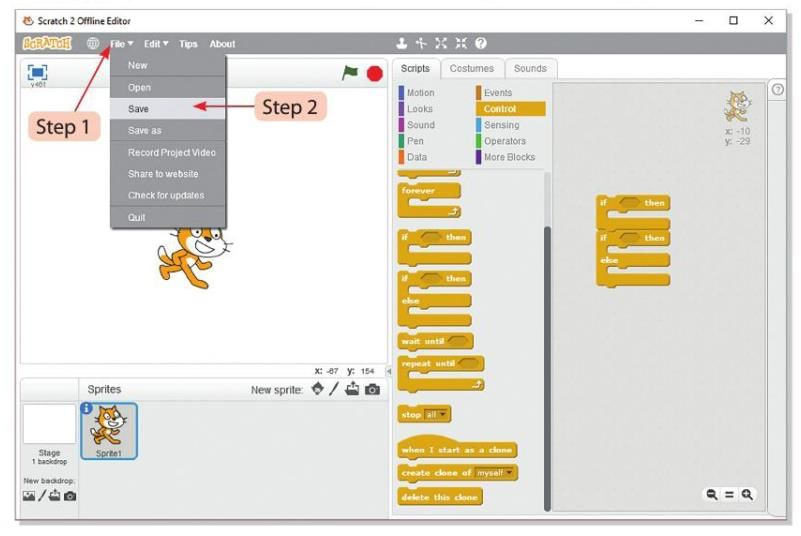The image size is (801, 536).
Task: Upload sprite from file
Action: tap(352, 389)
